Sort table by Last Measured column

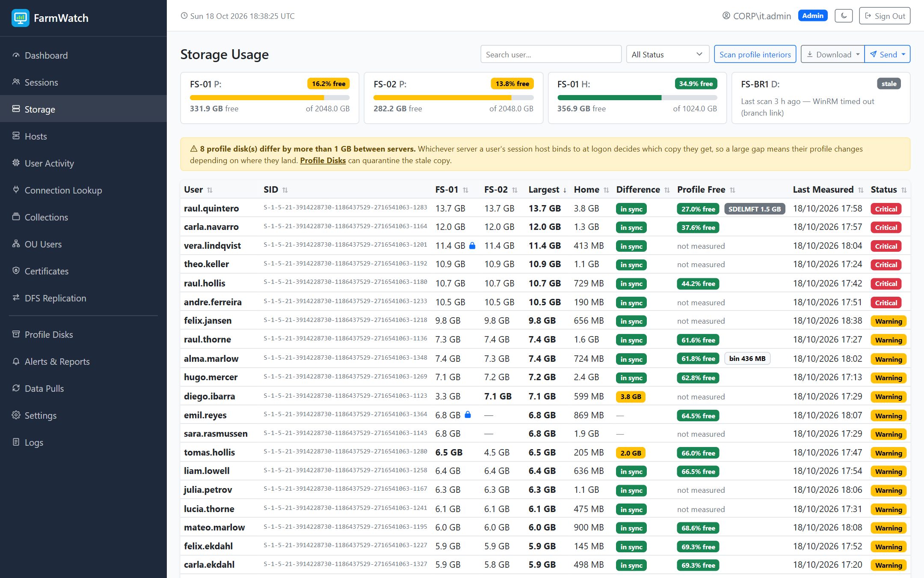tap(828, 190)
